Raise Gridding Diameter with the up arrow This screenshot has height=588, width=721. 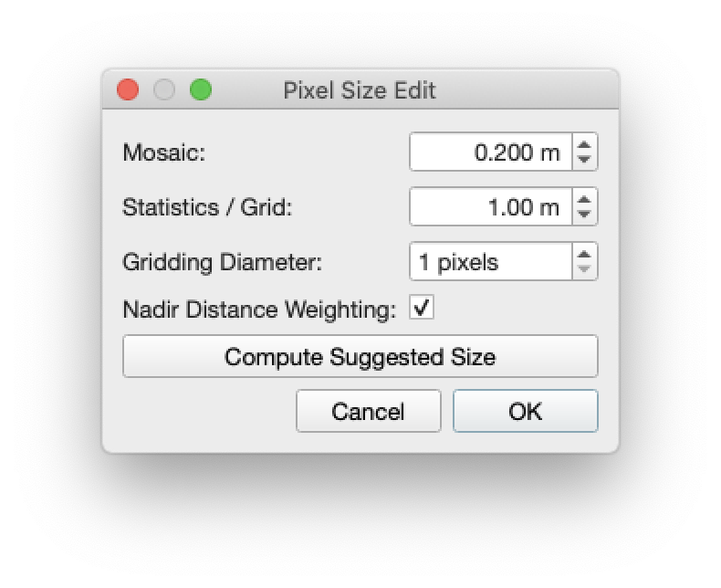[x=585, y=255]
